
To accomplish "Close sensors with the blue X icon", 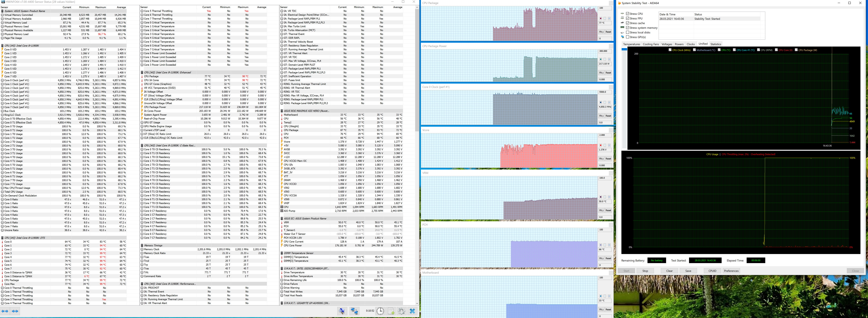I will click(x=412, y=311).
